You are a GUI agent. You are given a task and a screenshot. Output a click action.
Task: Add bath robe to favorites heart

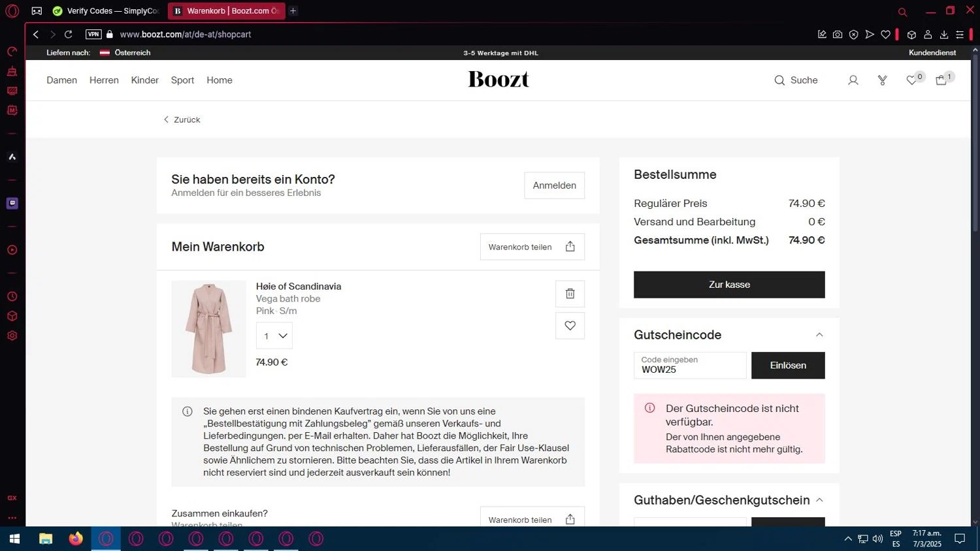(570, 326)
